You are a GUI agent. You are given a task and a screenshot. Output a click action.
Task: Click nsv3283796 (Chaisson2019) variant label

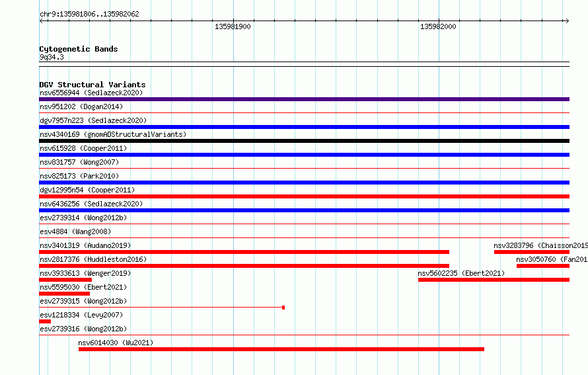tap(540, 245)
